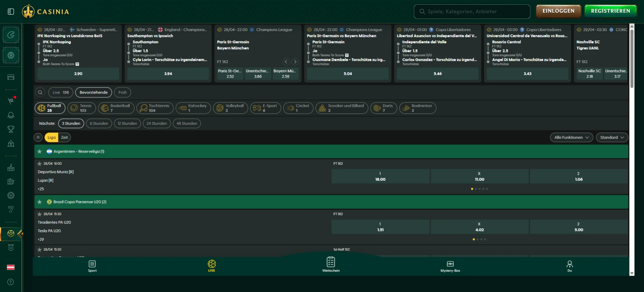Bet 3.94 on Southampton combo card

click(168, 74)
